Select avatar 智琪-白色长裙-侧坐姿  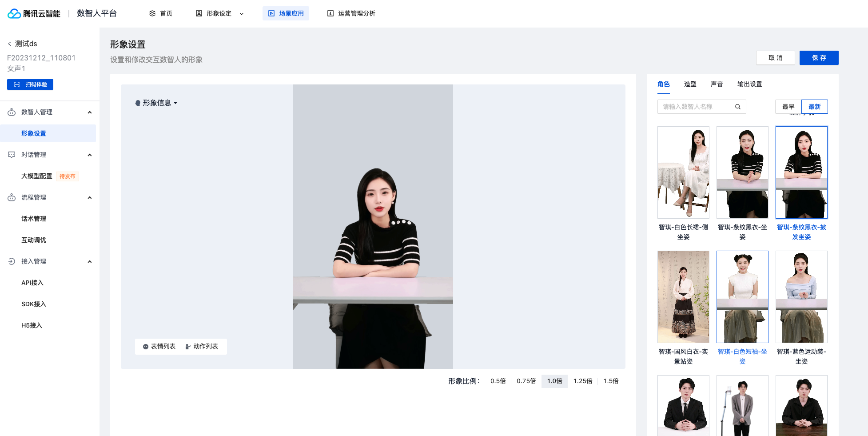click(x=683, y=172)
